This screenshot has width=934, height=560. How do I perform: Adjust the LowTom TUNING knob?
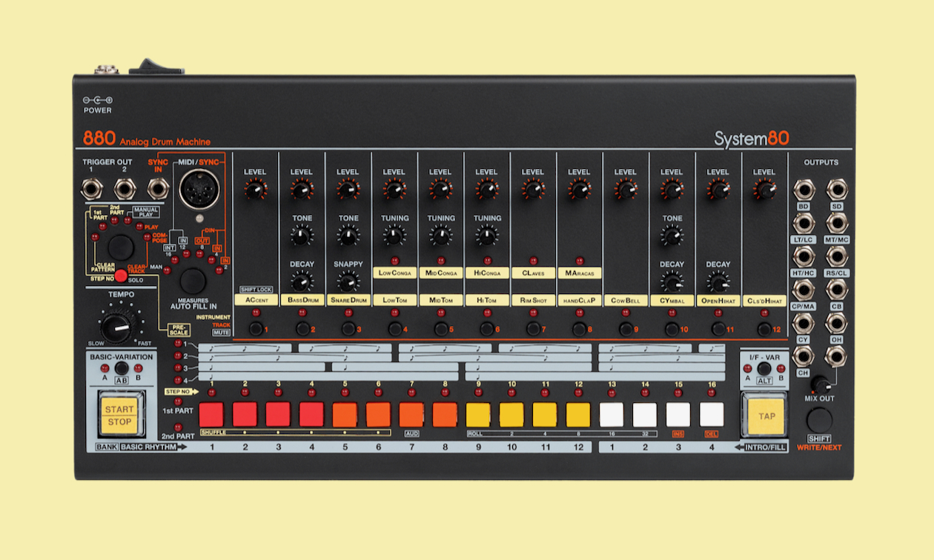395,236
